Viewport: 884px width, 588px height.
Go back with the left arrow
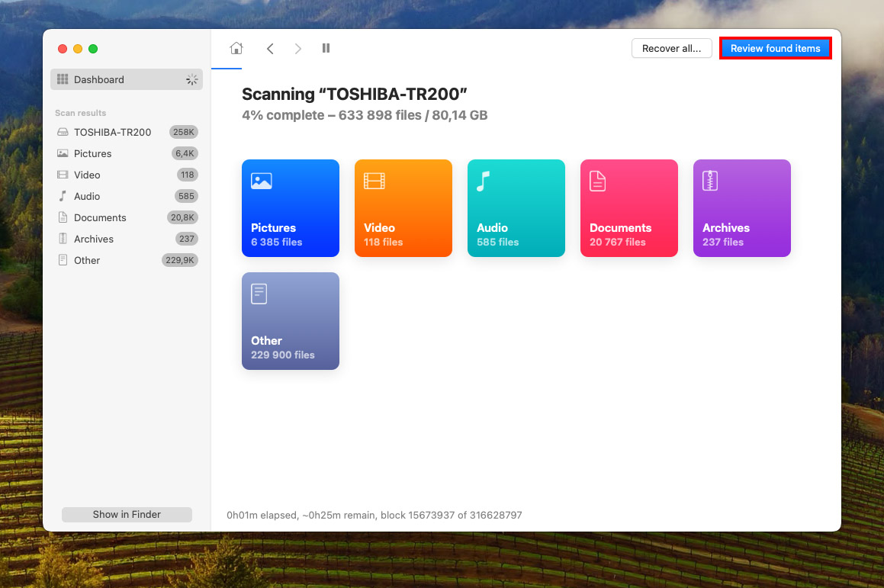(270, 48)
